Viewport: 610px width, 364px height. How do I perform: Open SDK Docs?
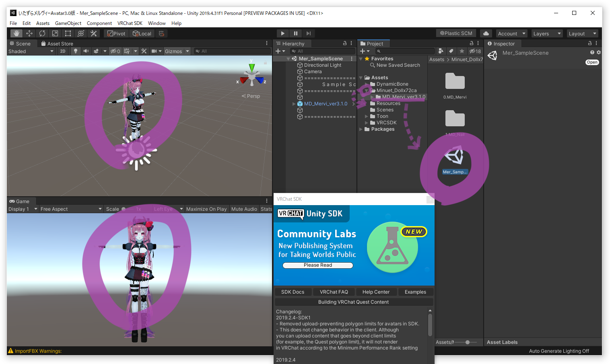click(293, 292)
